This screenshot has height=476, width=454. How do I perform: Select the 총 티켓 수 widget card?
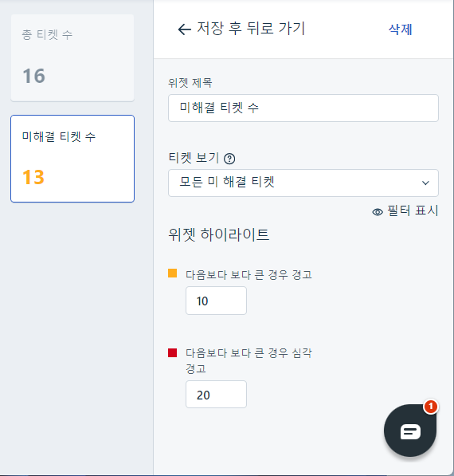pyautogui.click(x=72, y=57)
